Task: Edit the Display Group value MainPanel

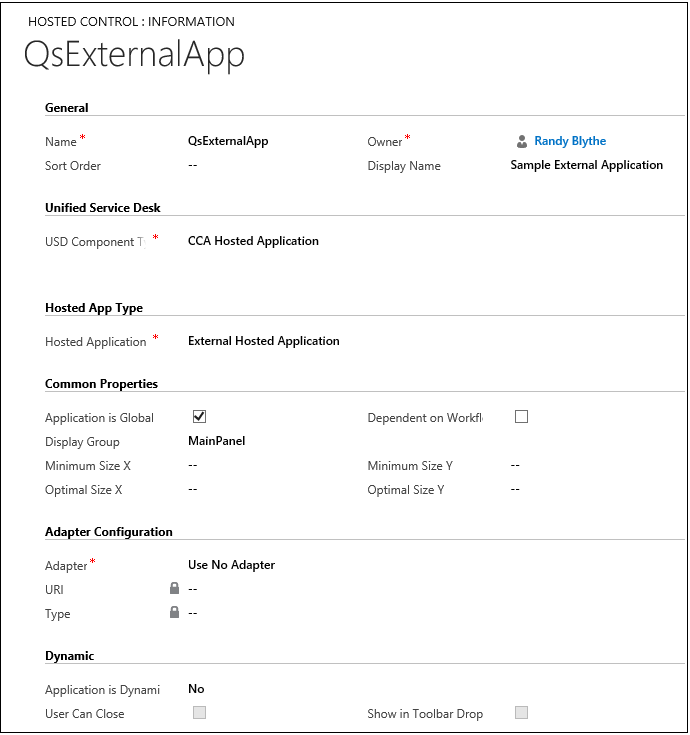Action: (217, 441)
